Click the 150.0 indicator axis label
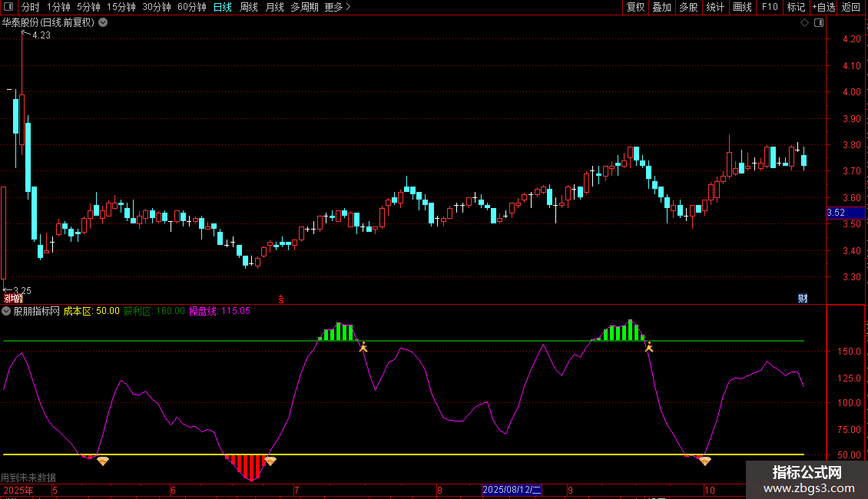Viewport: 868px width, 499px height. pyautogui.click(x=849, y=352)
